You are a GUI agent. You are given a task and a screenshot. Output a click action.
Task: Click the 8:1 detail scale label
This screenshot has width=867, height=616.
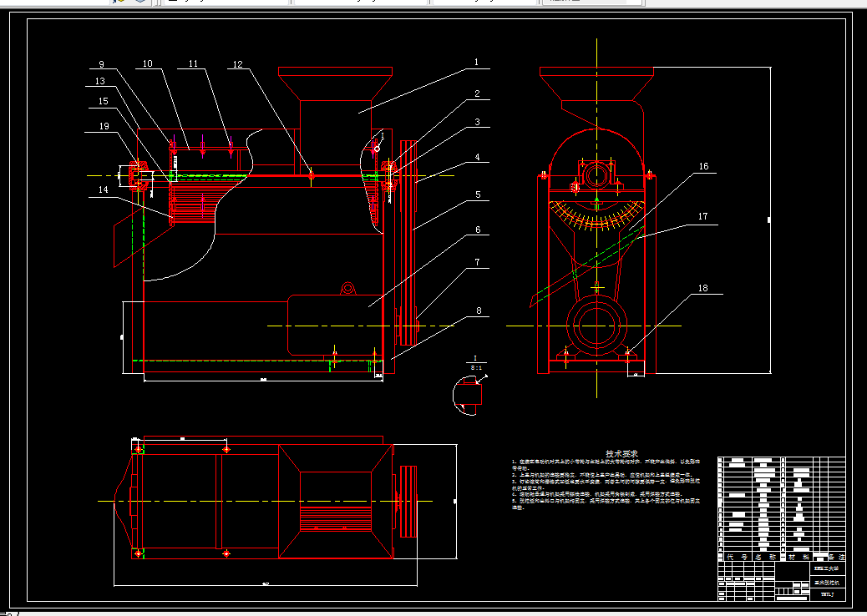[475, 367]
